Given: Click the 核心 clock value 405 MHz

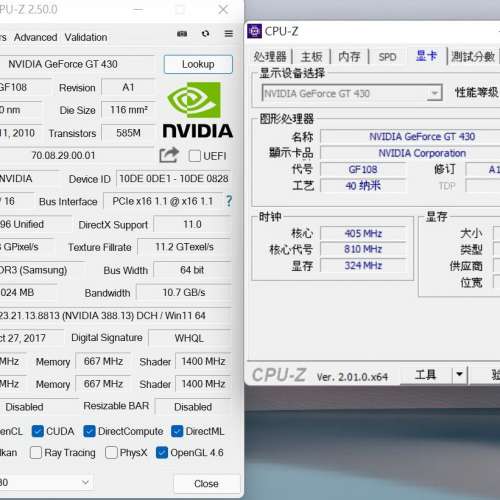Looking at the screenshot, I should (363, 233).
